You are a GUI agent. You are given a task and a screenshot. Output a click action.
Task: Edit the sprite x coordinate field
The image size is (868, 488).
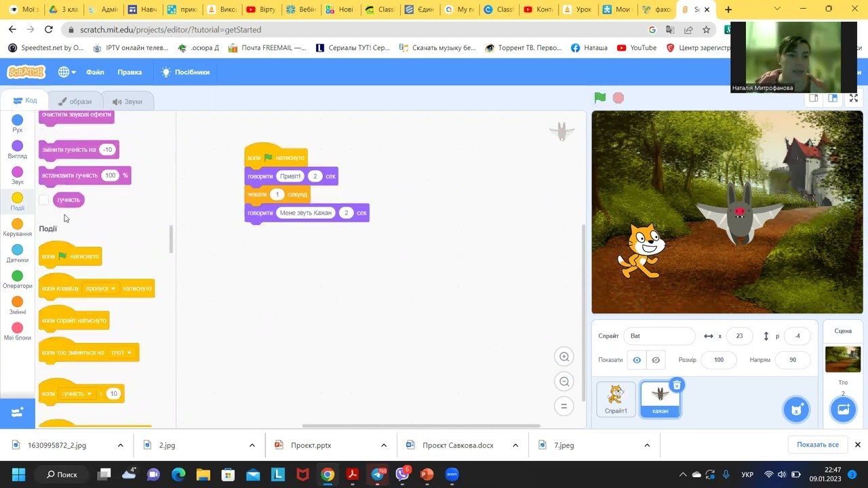point(739,336)
